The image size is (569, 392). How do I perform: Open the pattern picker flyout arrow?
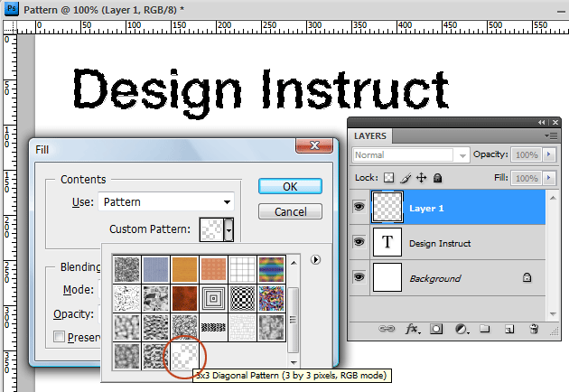click(x=315, y=259)
